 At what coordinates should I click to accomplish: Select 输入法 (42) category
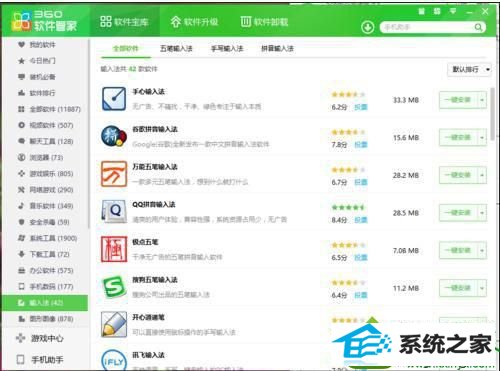pyautogui.click(x=45, y=303)
